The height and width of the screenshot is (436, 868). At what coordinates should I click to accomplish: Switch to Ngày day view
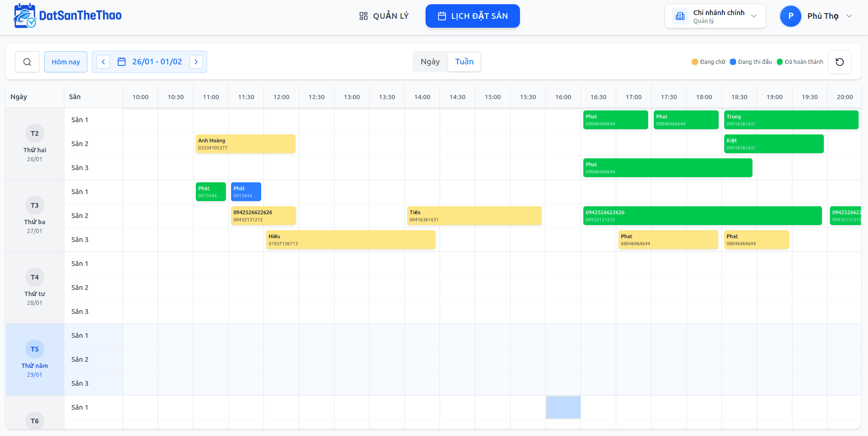click(x=430, y=62)
